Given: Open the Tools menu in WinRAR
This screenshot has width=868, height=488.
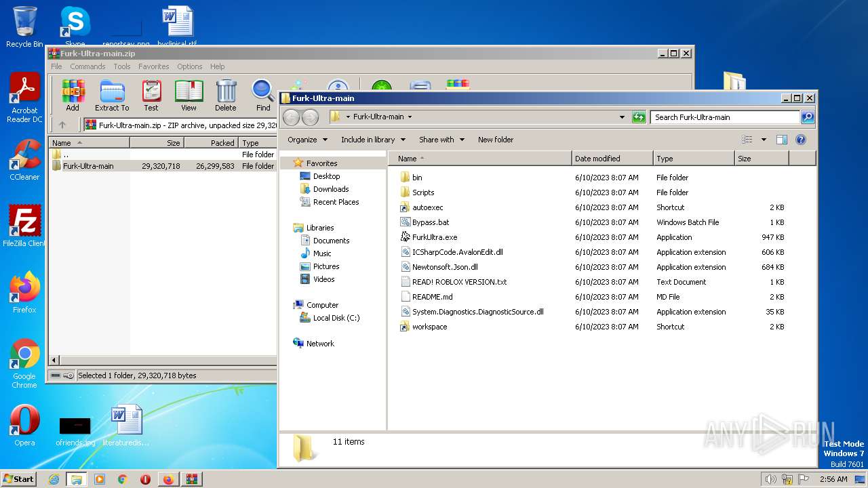Looking at the screenshot, I should pos(122,66).
